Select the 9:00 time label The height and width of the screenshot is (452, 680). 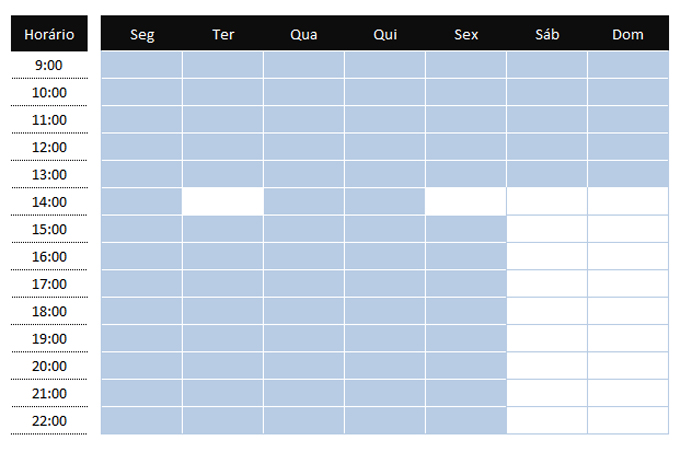pos(49,66)
